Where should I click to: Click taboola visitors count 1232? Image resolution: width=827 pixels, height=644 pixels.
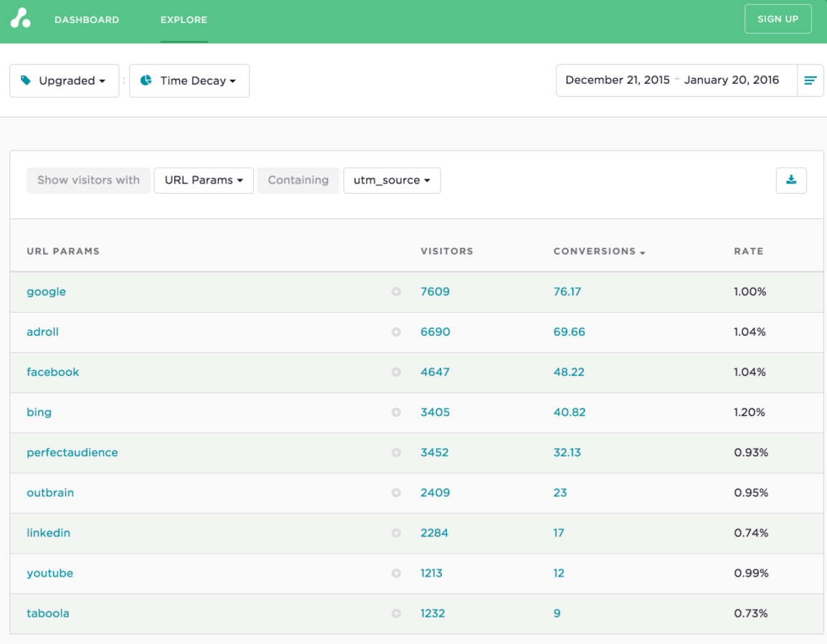(x=433, y=613)
